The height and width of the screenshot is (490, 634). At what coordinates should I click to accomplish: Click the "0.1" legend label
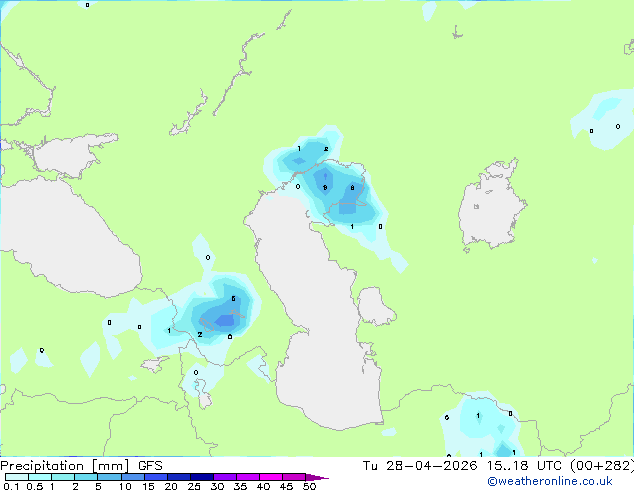[x=11, y=486]
